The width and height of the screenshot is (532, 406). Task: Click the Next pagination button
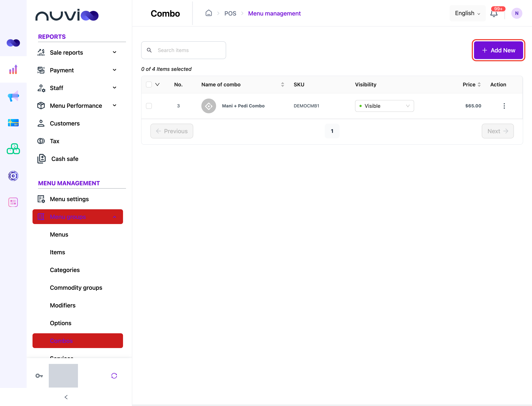coord(498,131)
